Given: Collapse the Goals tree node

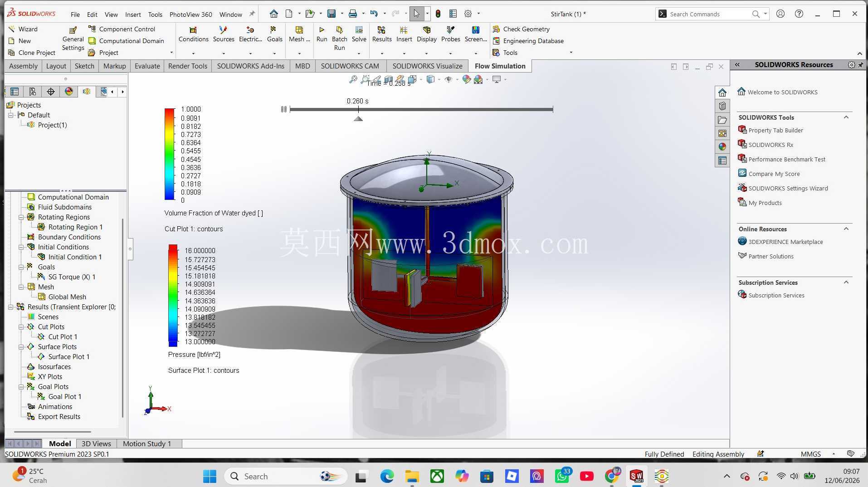Looking at the screenshot, I should [21, 267].
